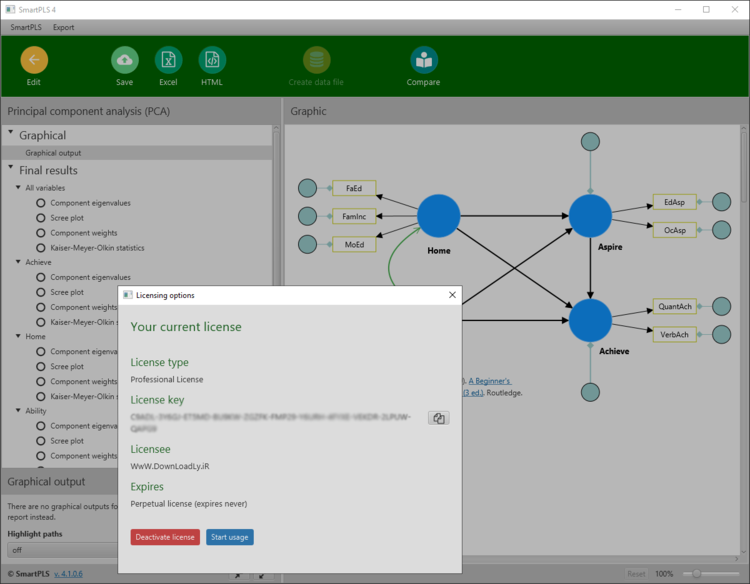Collapse the Final results section
Viewport: 750px width, 584px height.
point(11,169)
